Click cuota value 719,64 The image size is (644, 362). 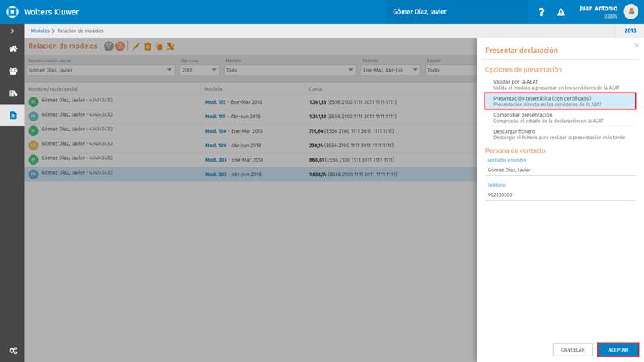316,131
